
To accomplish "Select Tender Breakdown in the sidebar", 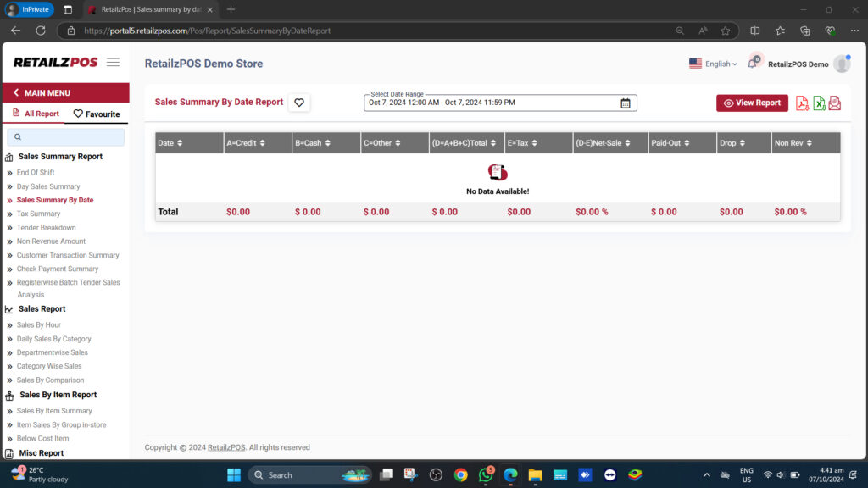I will [46, 227].
